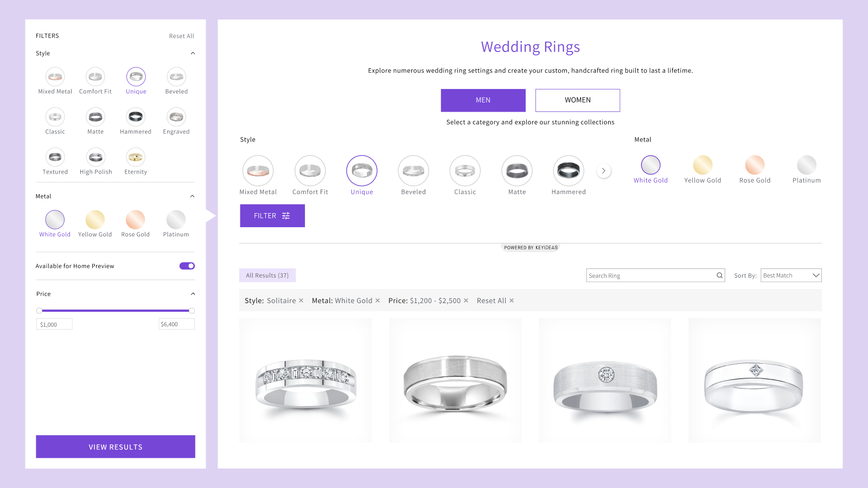Screen dimensions: 868x488
Task: Choose the Eternity ring style icon
Action: (x=136, y=157)
